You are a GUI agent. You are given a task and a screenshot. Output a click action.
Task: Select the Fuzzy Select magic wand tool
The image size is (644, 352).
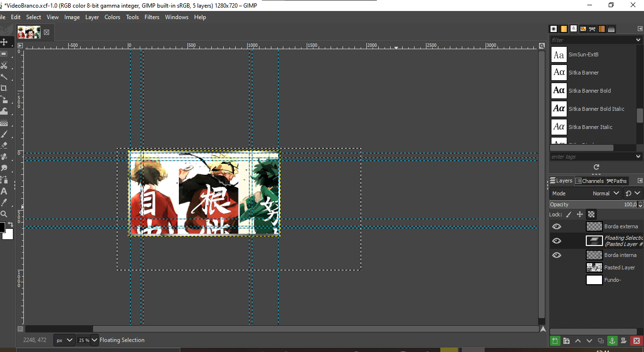point(4,76)
